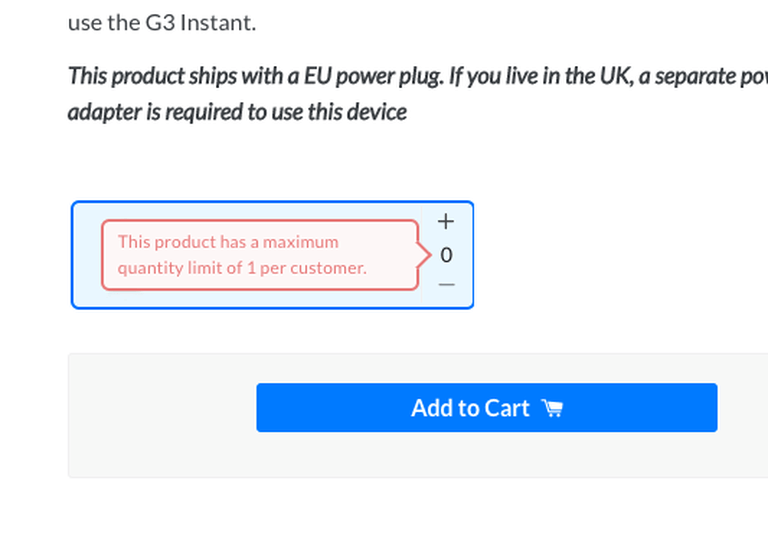The height and width of the screenshot is (533, 768).
Task: Click the word "Cart" on the button
Action: point(507,408)
